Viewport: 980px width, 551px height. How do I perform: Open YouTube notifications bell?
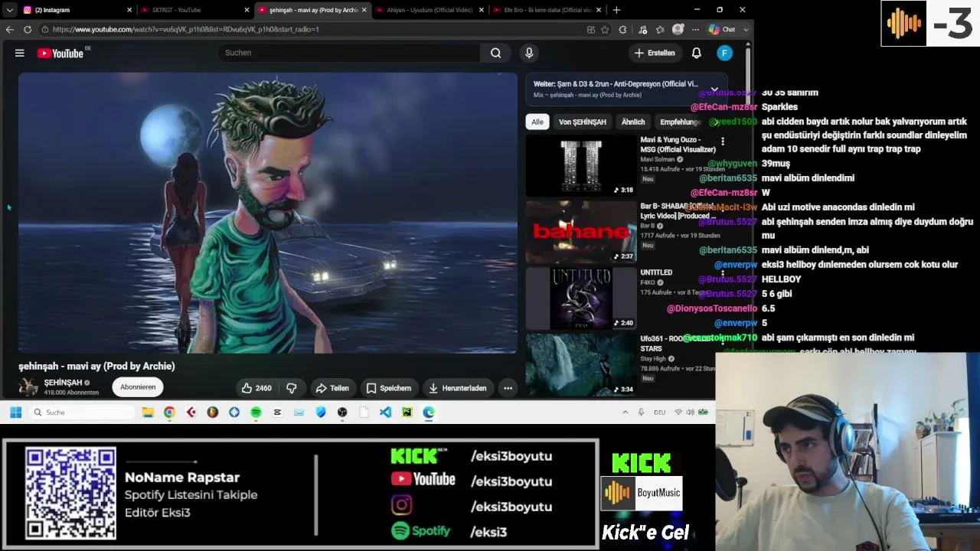[x=697, y=53]
